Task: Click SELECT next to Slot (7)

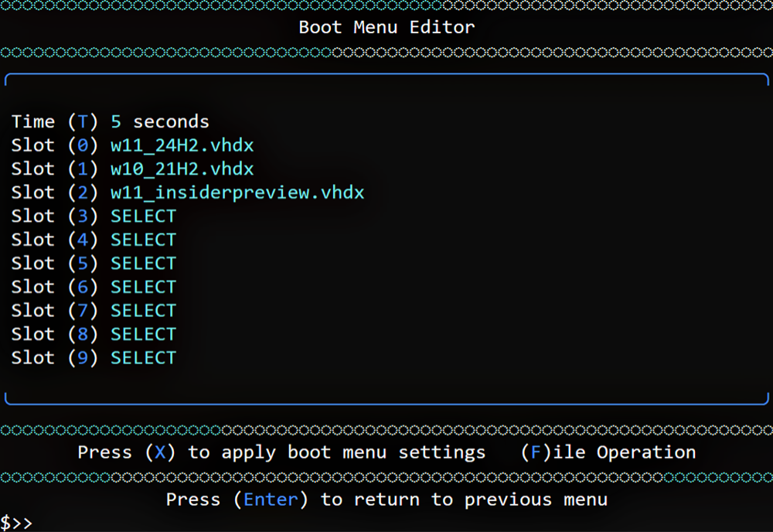Action: click(x=143, y=311)
